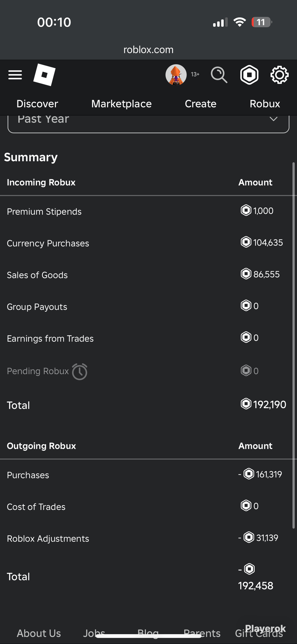Open the Robux balance icon in header
297x644 pixels.
point(249,75)
